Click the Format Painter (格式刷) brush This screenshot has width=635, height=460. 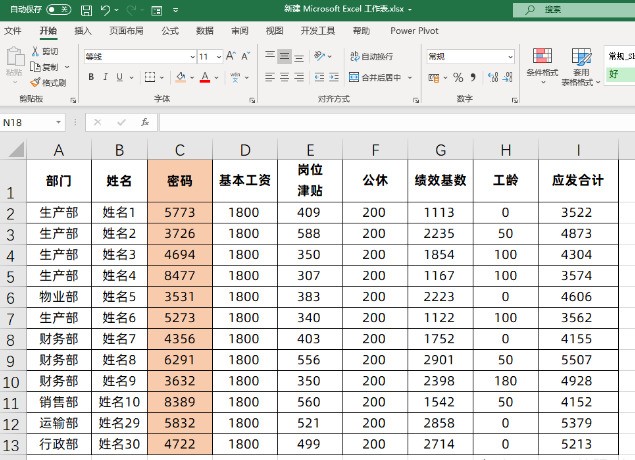click(35, 83)
